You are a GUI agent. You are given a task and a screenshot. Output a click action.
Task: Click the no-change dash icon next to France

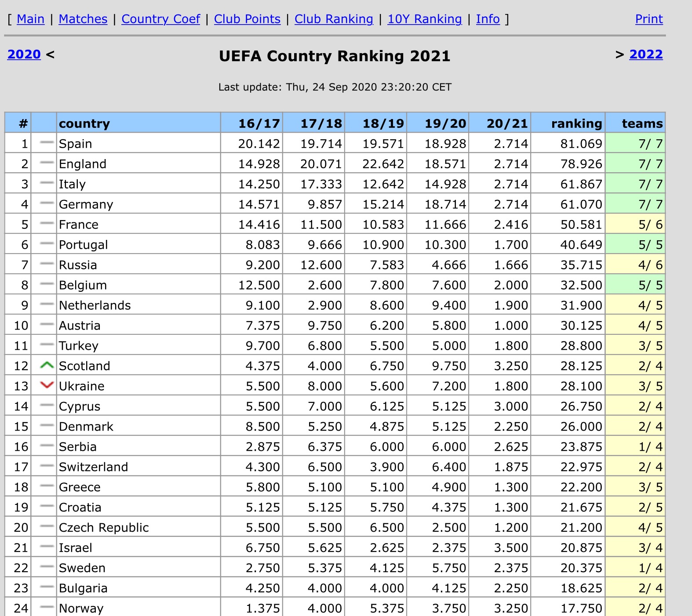pos(47,224)
